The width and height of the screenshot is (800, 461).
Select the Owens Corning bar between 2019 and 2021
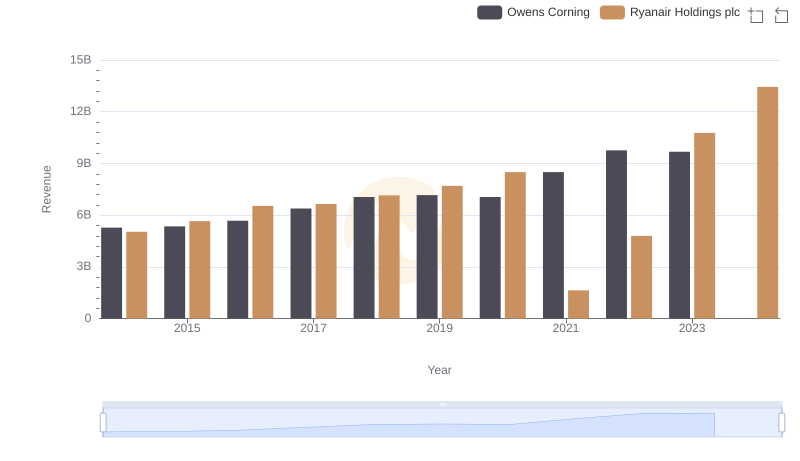tap(490, 258)
